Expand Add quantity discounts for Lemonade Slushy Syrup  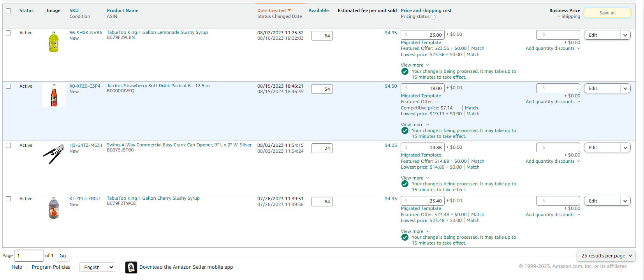[553, 48]
